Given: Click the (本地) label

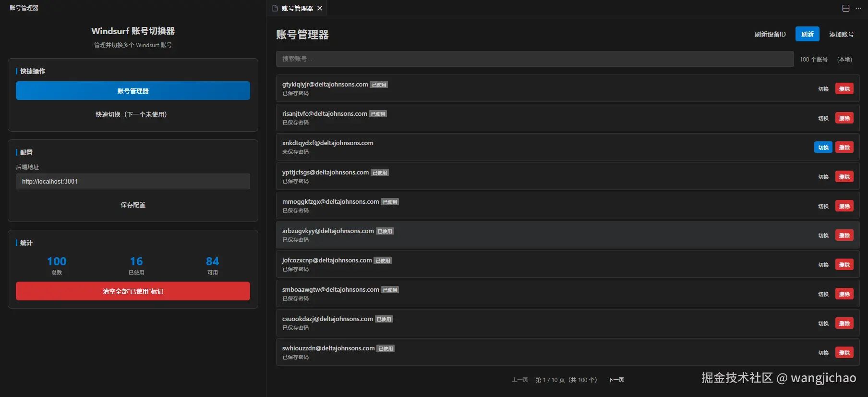Looking at the screenshot, I should pos(845,59).
